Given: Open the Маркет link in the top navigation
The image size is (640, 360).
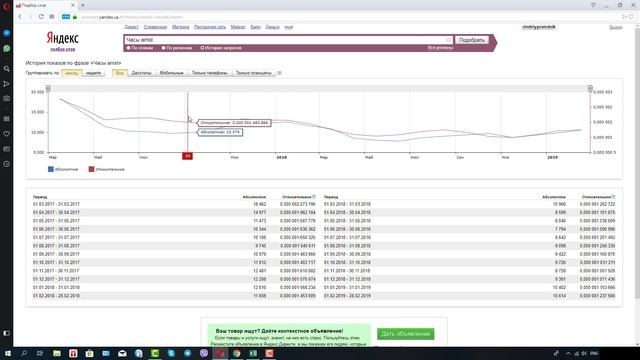Looking at the screenshot, I should [238, 27].
